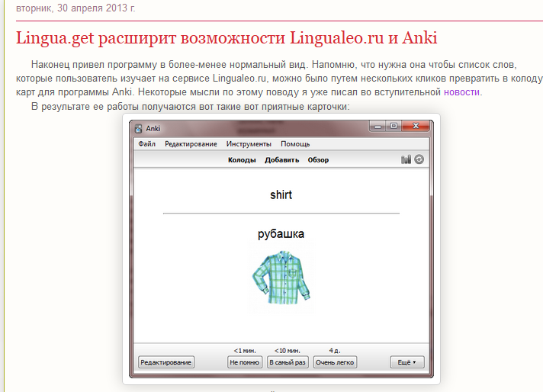The height and width of the screenshot is (392, 543).
Task: Open the Инструменты menu
Action: [249, 144]
